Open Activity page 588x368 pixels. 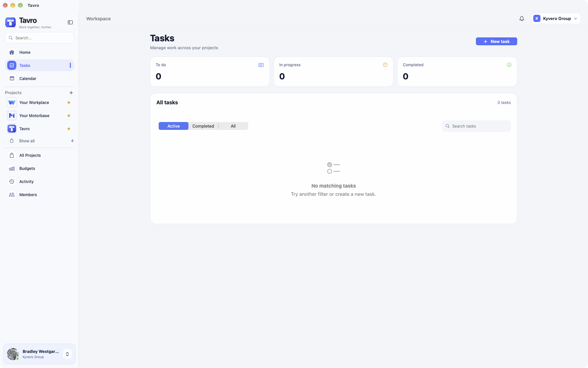coord(39,182)
